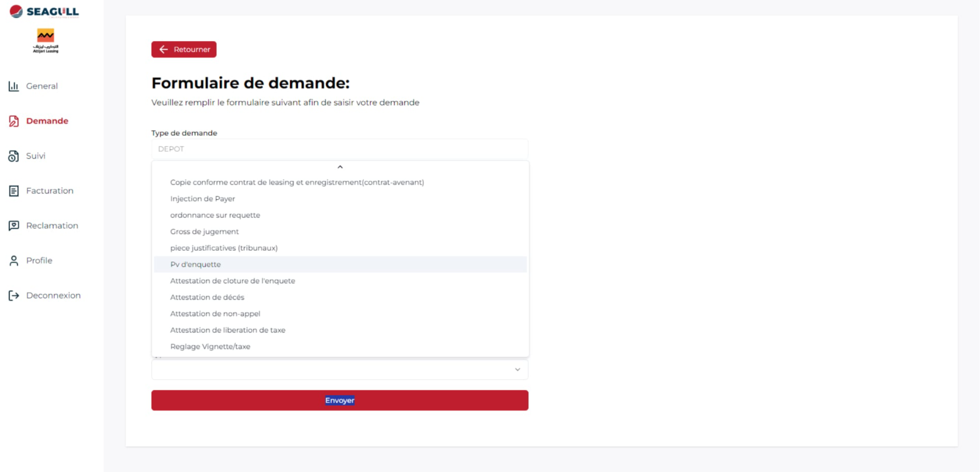Click the General chart icon in sidebar
The height and width of the screenshot is (472, 980).
pos(13,87)
